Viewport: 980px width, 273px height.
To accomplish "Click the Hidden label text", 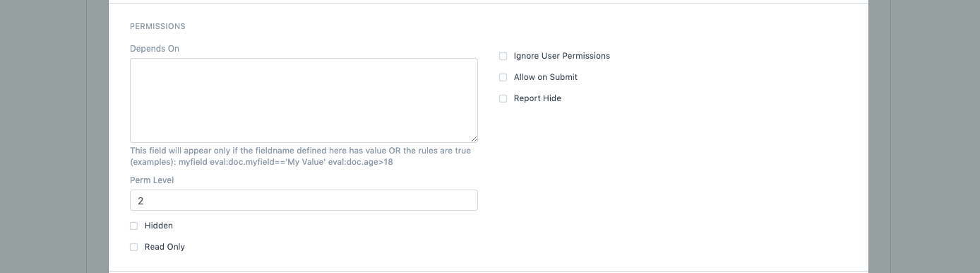I will click(159, 226).
